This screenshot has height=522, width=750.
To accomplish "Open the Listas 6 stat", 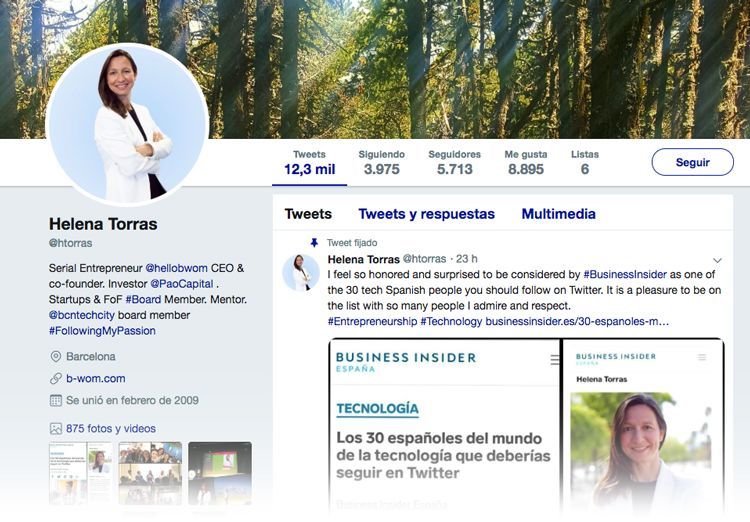I will pos(585,163).
